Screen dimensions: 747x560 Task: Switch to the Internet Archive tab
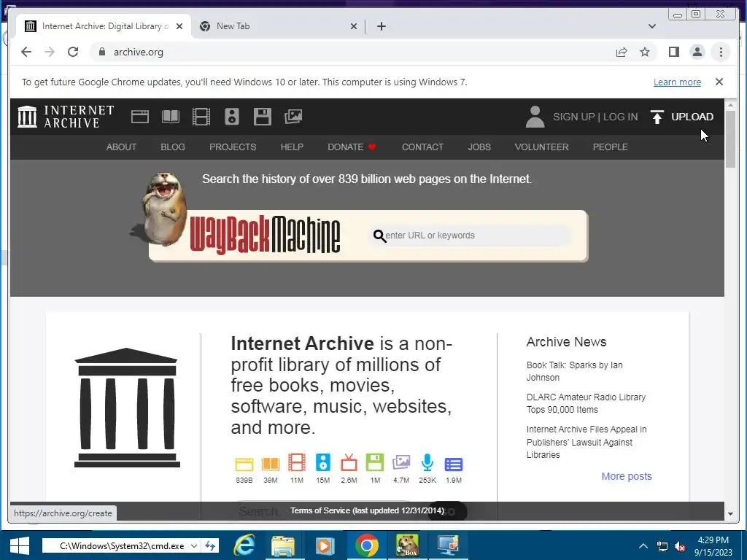pyautogui.click(x=104, y=26)
